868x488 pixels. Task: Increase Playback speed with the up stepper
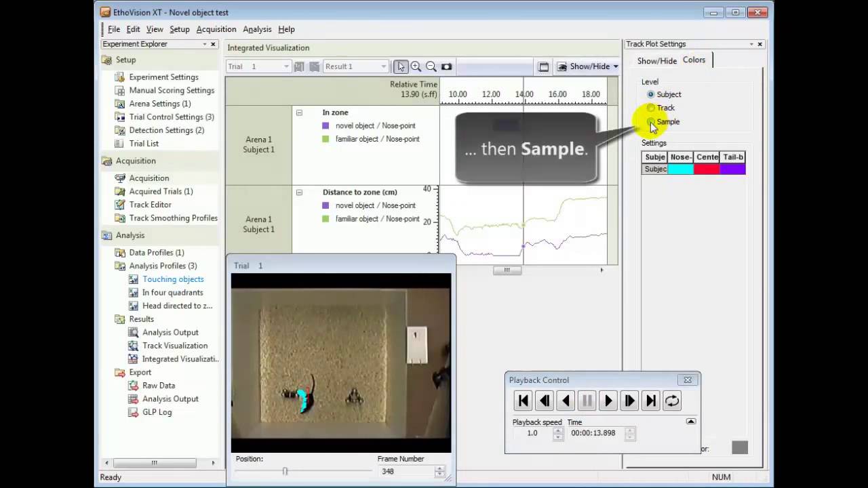(558, 430)
